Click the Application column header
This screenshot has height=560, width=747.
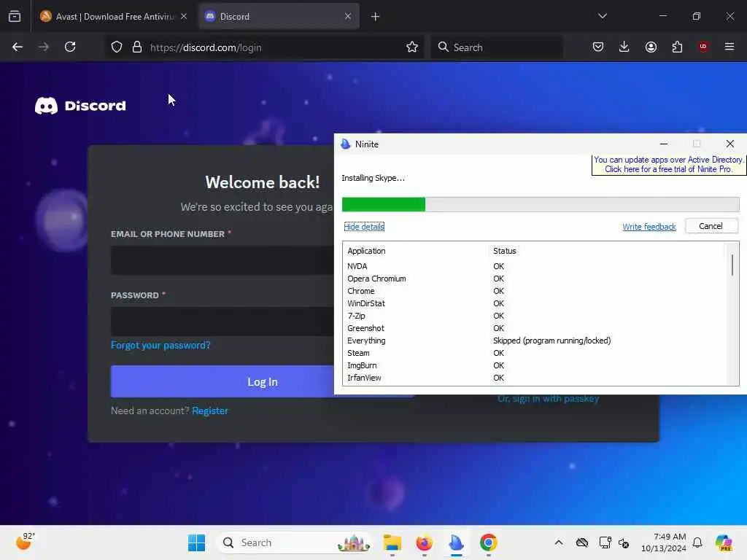366,251
